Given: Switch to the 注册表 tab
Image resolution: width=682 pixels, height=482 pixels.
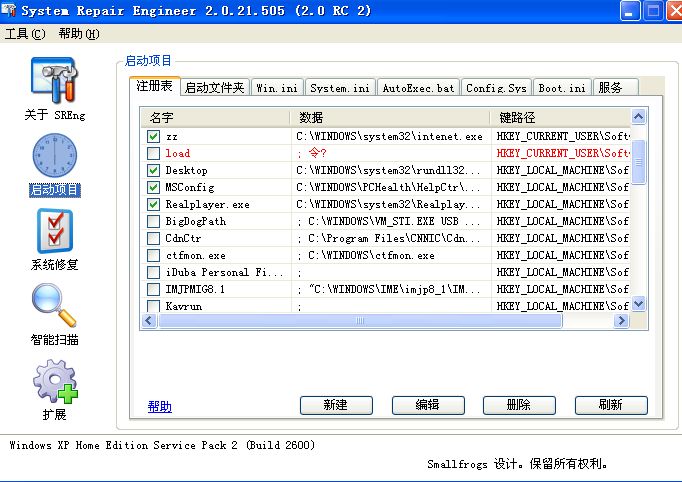Looking at the screenshot, I should coord(154,86).
